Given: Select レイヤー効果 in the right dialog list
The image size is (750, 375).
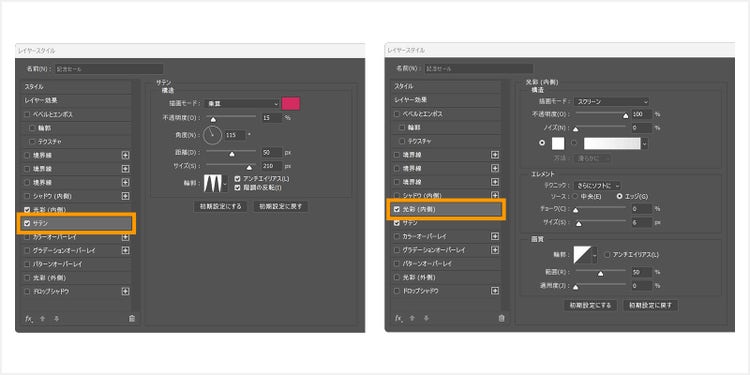Looking at the screenshot, I should pos(446,100).
